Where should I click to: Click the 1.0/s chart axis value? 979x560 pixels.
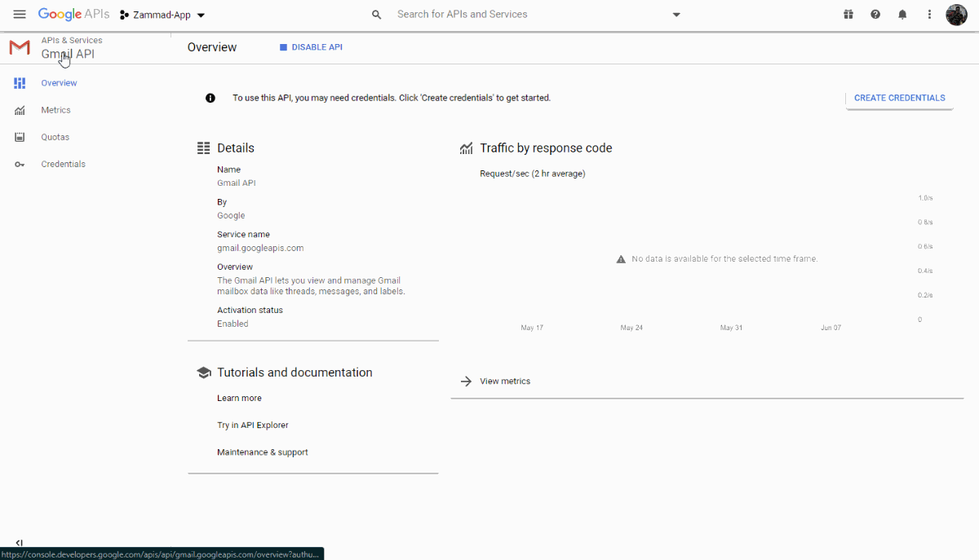[x=925, y=198]
